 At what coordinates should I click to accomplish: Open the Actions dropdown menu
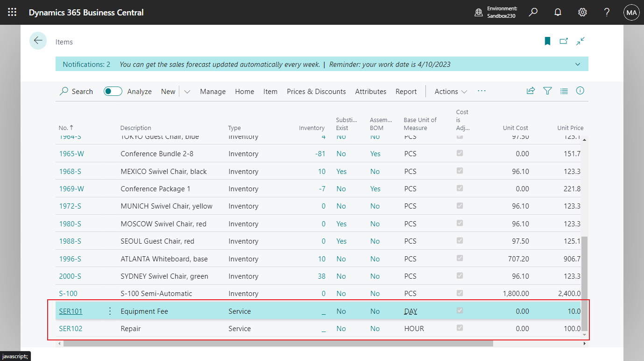coord(450,92)
